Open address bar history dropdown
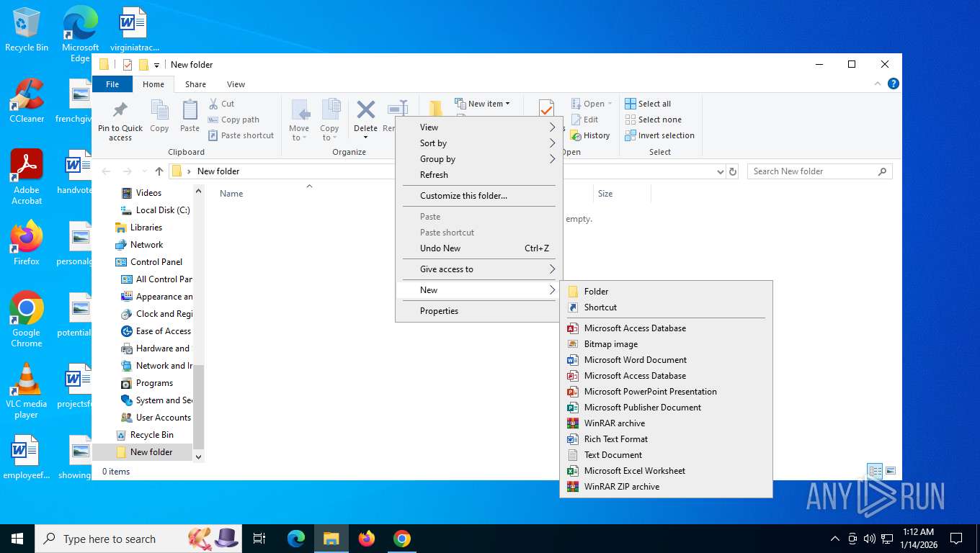The image size is (980, 553). coord(720,171)
